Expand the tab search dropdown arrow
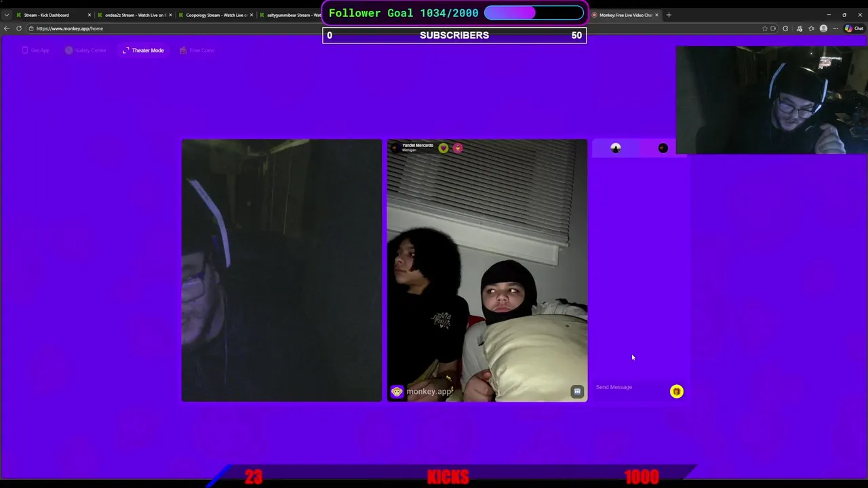 click(x=7, y=15)
